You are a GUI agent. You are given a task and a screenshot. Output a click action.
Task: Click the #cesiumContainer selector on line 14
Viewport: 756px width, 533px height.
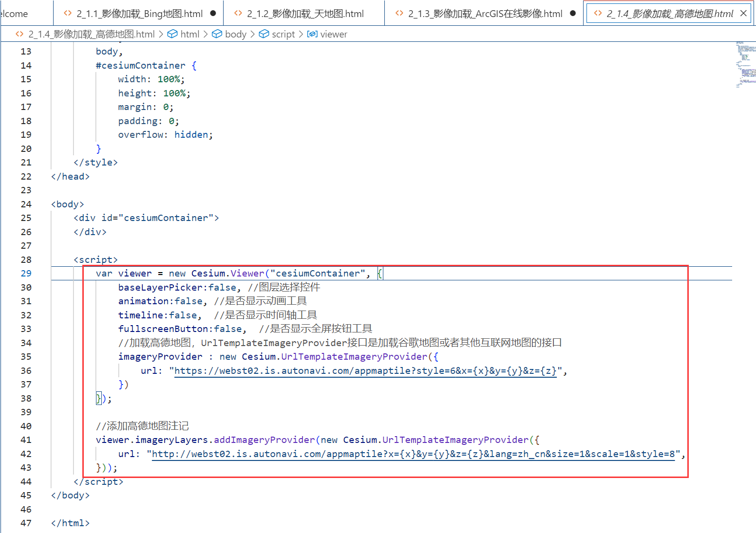(141, 65)
